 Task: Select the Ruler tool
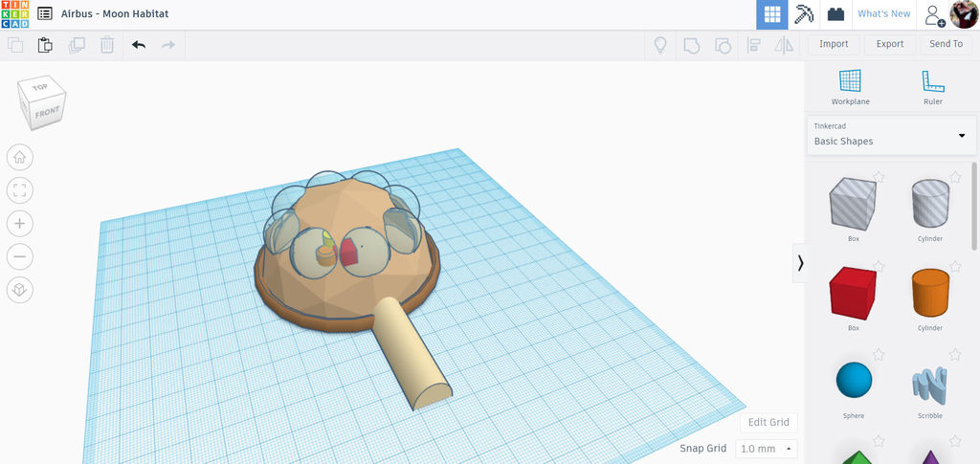click(932, 87)
